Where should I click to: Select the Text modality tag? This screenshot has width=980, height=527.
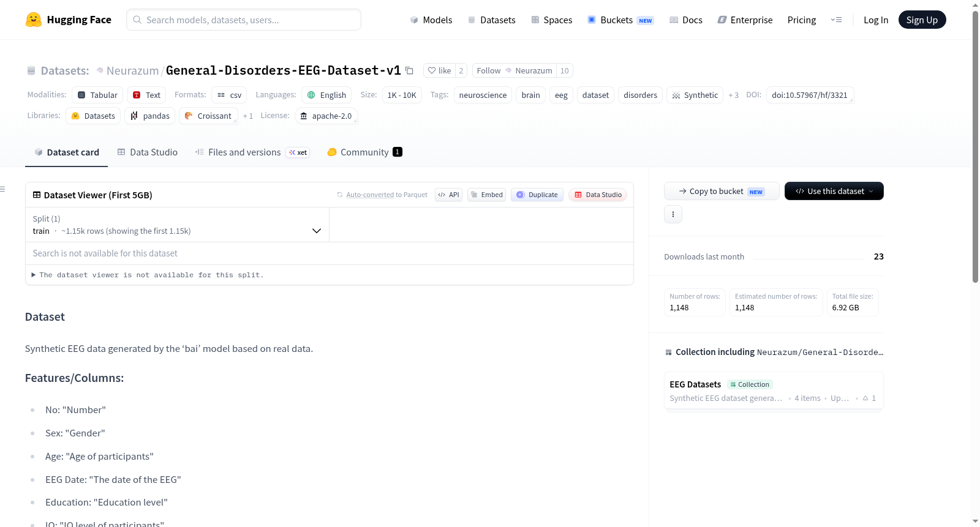(146, 95)
